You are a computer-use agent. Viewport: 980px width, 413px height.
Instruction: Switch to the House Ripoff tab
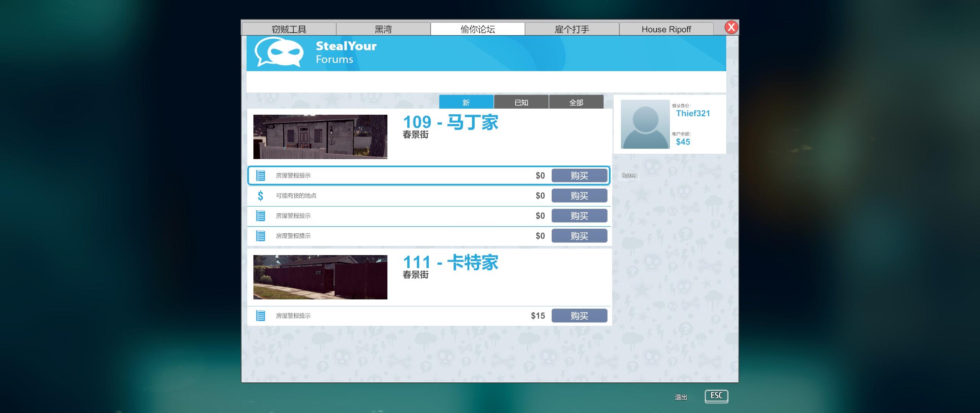coord(666,29)
